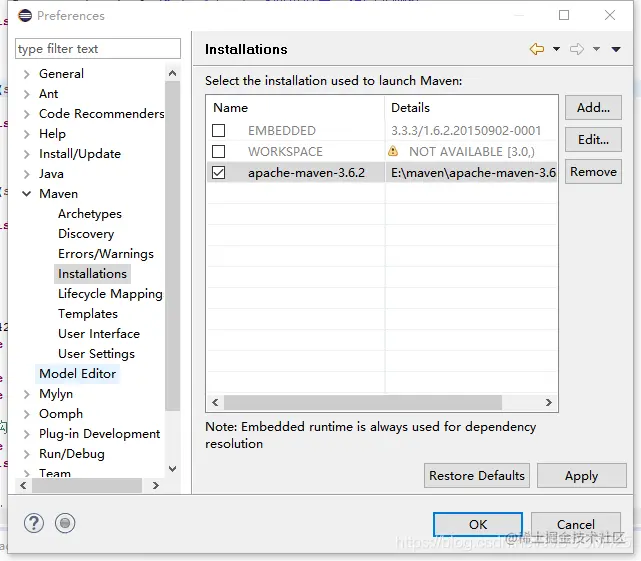Click the tree horizontal scroll right arrow
Viewport: 641px width, 561px height.
[x=155, y=485]
